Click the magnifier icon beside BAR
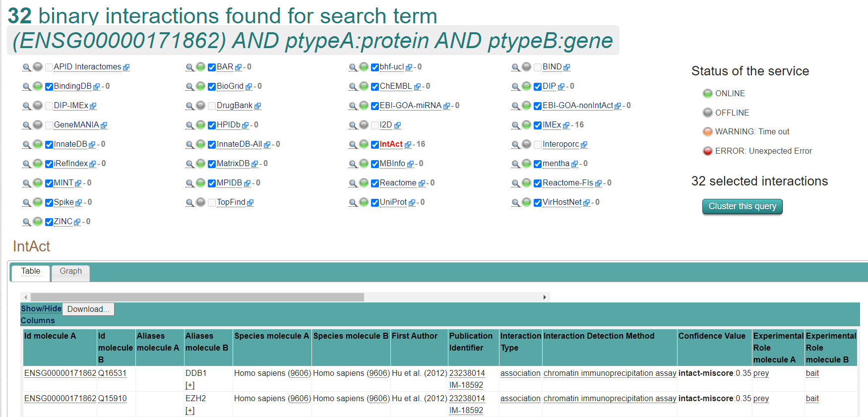 (x=190, y=67)
